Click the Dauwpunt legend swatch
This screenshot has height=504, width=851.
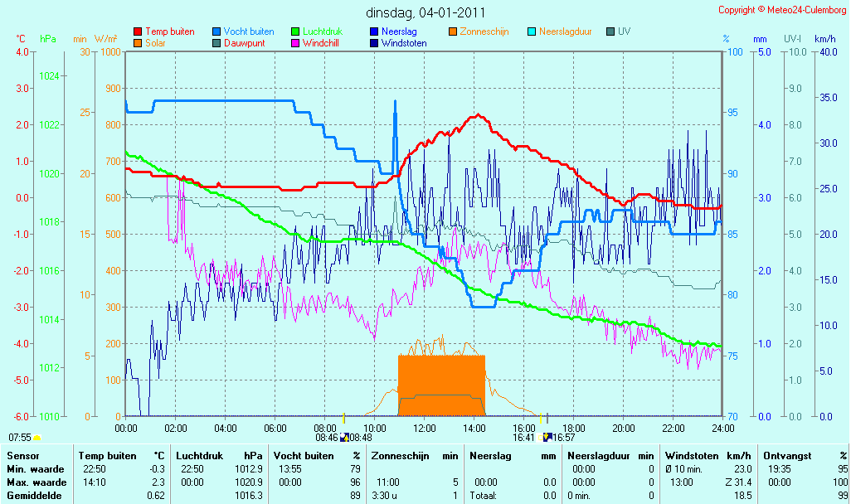216,43
